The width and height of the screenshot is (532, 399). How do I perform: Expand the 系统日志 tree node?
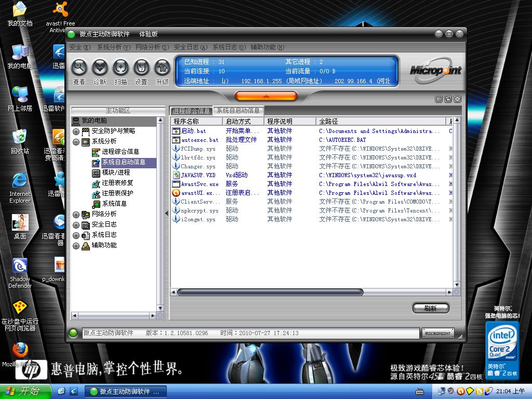pyautogui.click(x=76, y=235)
